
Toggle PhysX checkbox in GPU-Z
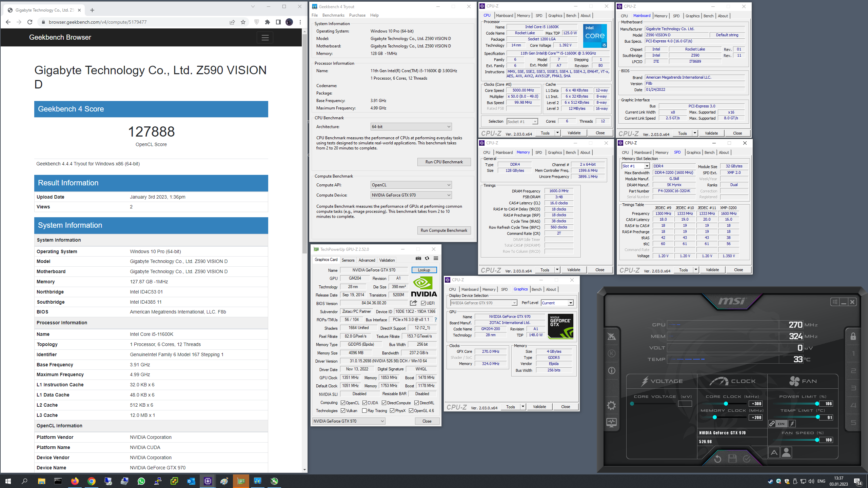click(392, 411)
